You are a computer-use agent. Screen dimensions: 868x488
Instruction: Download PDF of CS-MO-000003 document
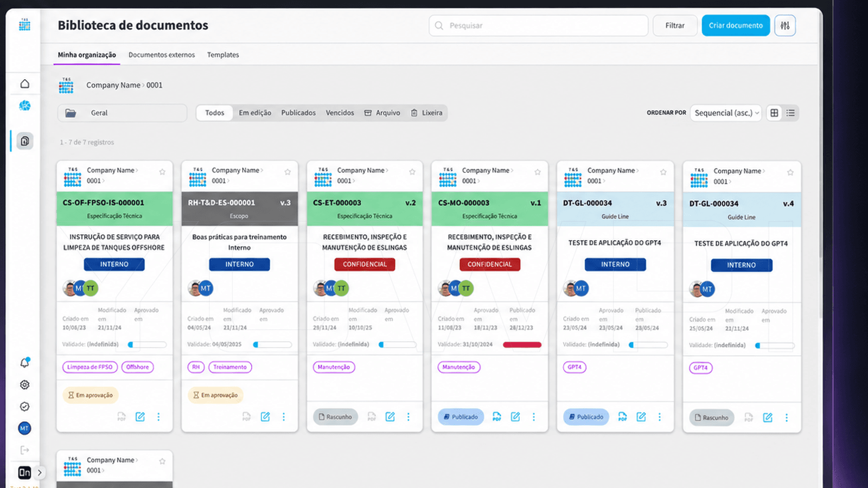pyautogui.click(x=496, y=416)
